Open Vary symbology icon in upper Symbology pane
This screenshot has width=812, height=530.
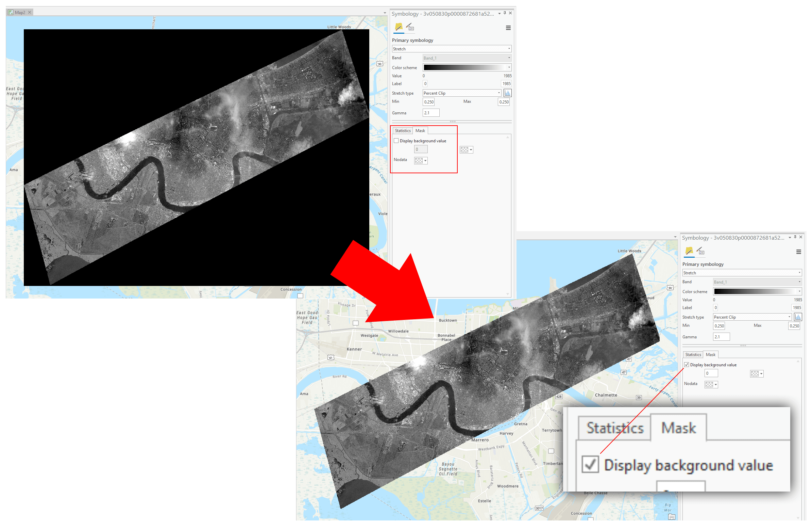coord(410,27)
